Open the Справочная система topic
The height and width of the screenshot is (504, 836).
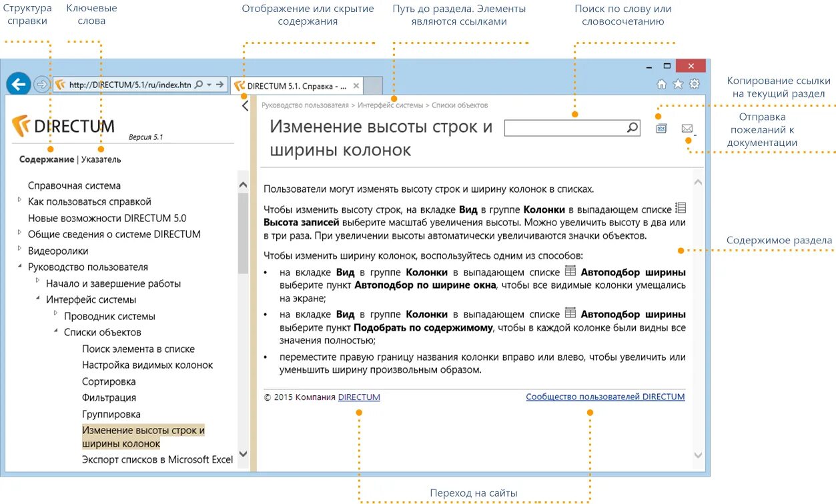(74, 185)
